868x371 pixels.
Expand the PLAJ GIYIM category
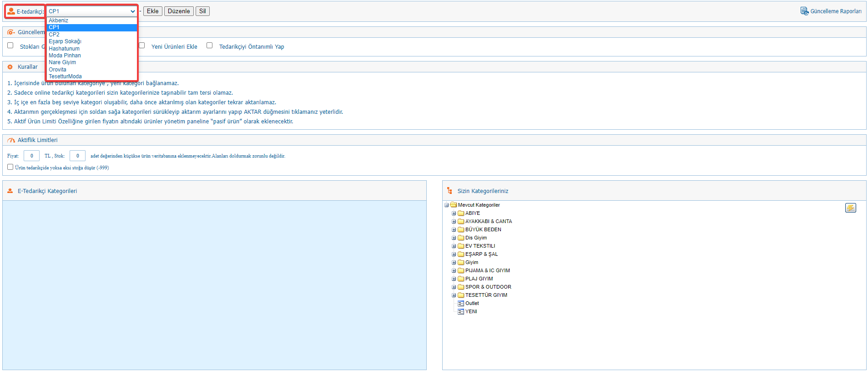(454, 279)
